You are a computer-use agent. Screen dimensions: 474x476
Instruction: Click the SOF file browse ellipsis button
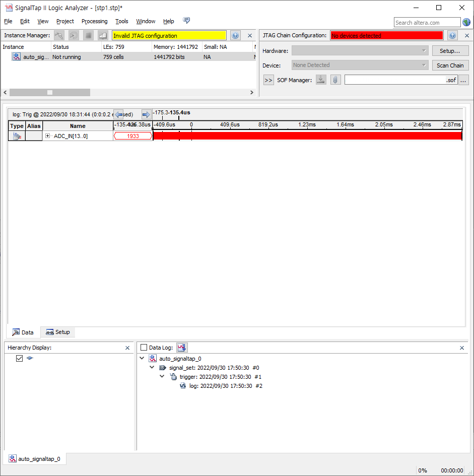click(x=463, y=80)
